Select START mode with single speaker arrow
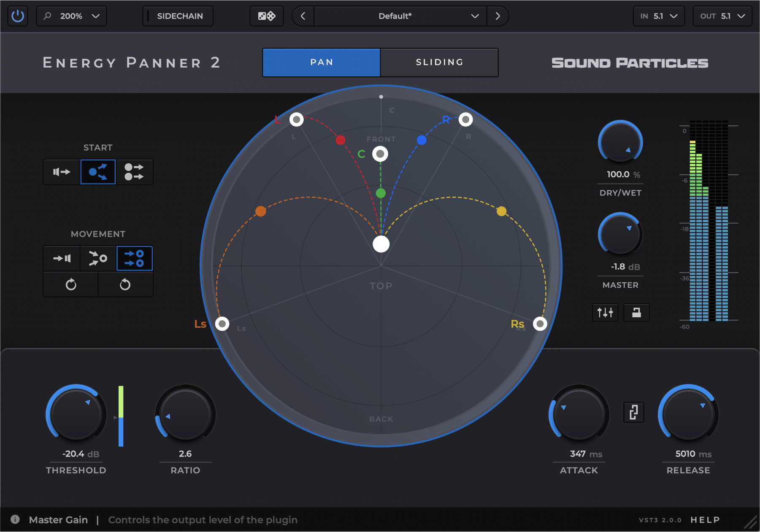Screen dimensions: 760x532 point(62,172)
